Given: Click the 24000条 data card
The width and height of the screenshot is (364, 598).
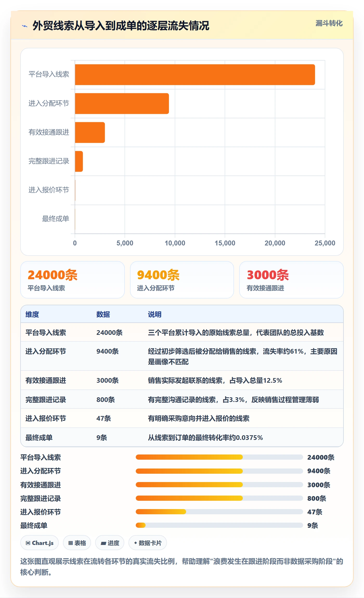Looking at the screenshot, I should 73,280.
